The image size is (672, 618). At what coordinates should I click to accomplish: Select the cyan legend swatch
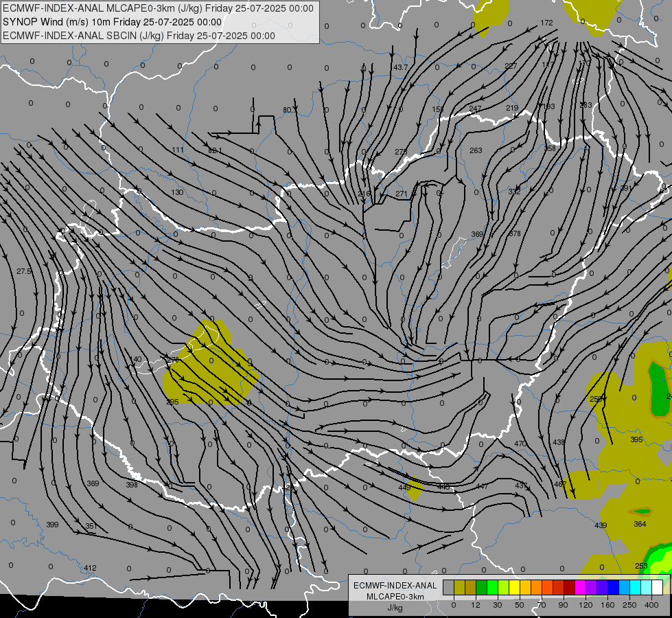click(x=635, y=587)
